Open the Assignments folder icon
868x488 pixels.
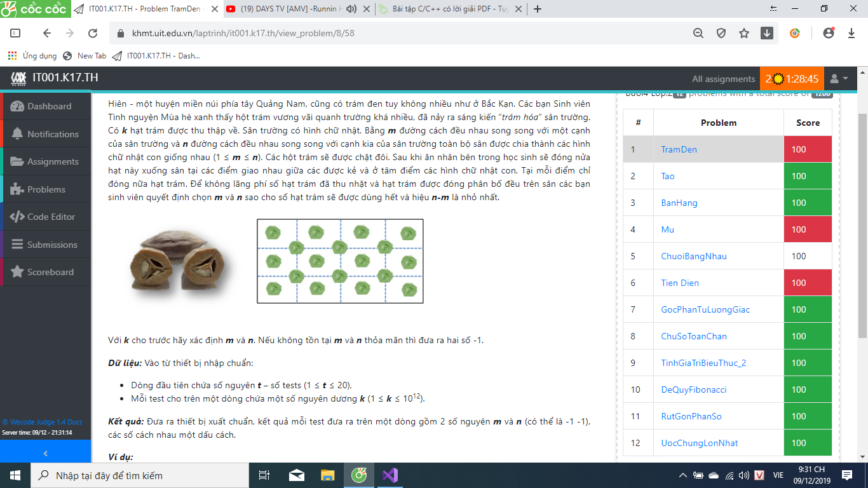pyautogui.click(x=17, y=162)
